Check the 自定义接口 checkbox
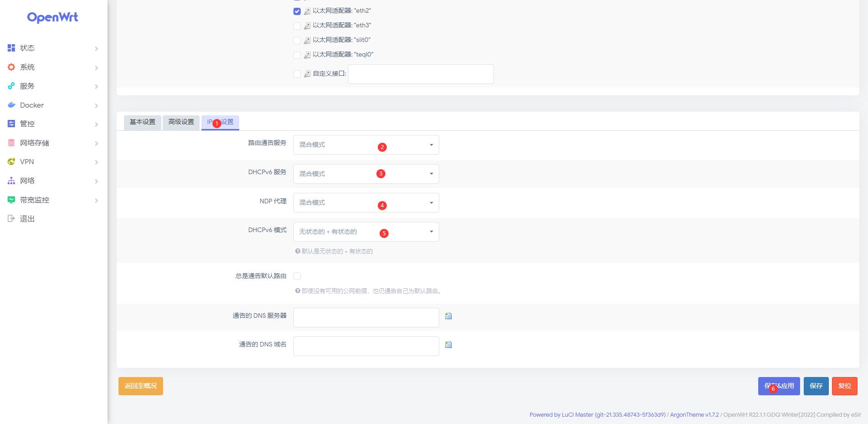The height and width of the screenshot is (424, 868). [x=297, y=74]
